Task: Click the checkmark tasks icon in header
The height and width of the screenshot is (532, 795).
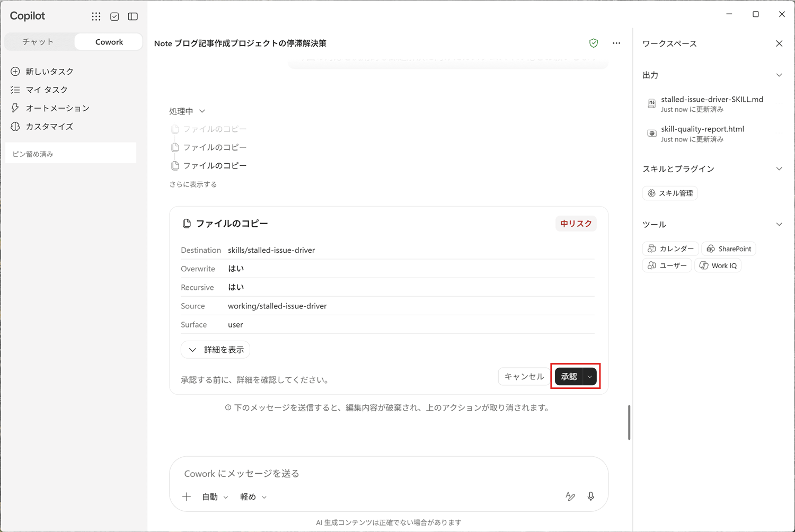Action: click(x=114, y=16)
